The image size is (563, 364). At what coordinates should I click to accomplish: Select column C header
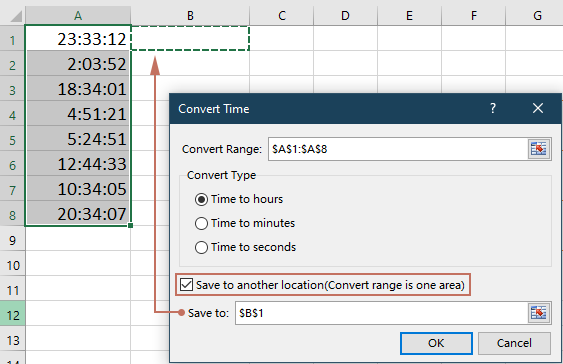tap(282, 16)
